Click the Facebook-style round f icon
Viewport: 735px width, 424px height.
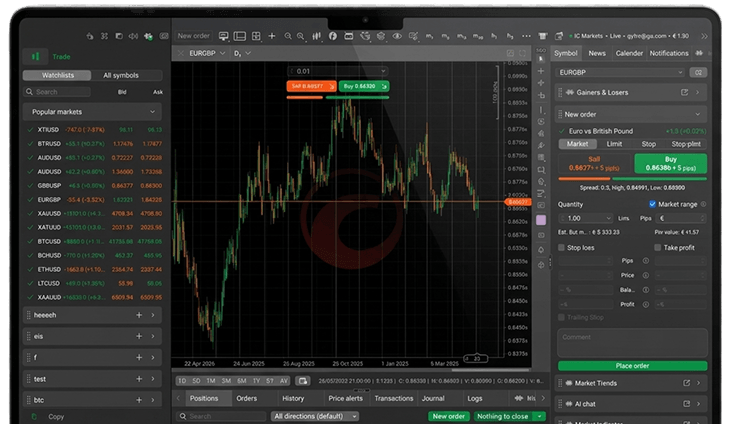[333, 36]
